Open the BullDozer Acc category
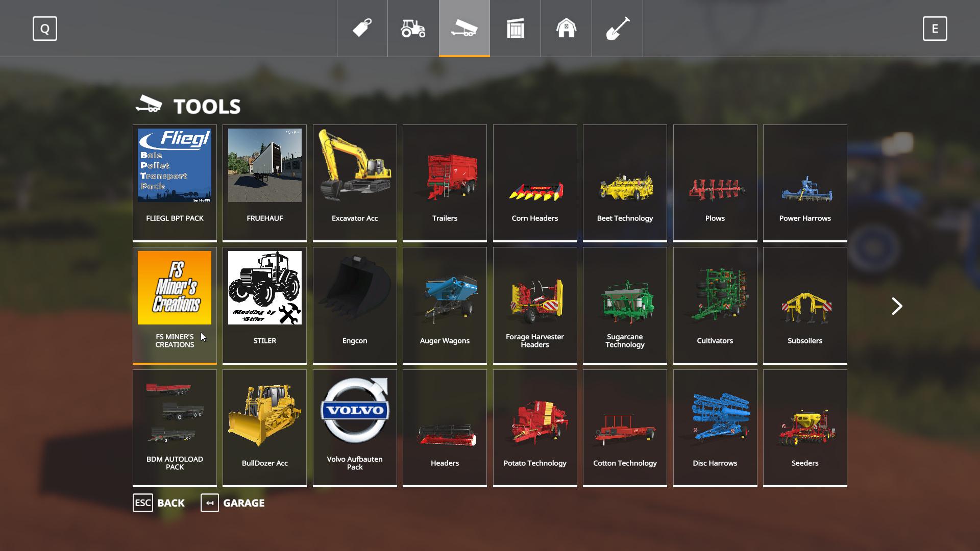This screenshot has width=980, height=551. tap(264, 427)
